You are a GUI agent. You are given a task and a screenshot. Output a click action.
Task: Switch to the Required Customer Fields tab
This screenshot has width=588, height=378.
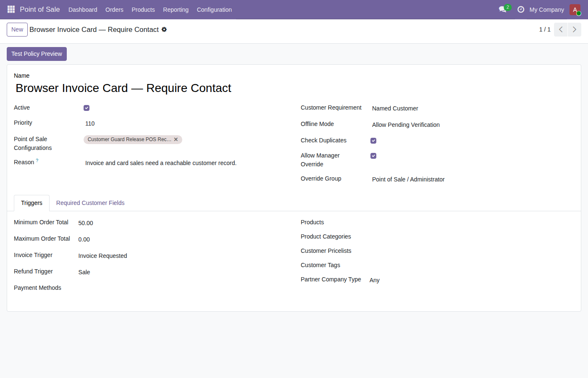pos(90,203)
